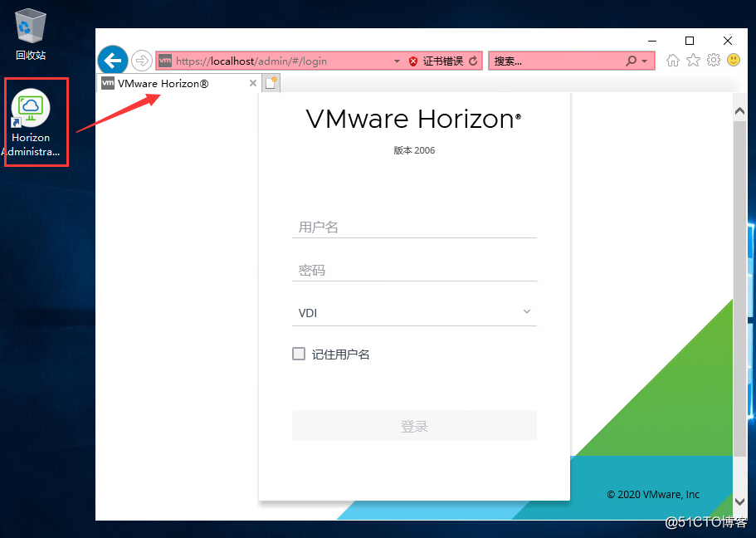
Task: Open a new tab with blank tab button
Action: pos(271,83)
